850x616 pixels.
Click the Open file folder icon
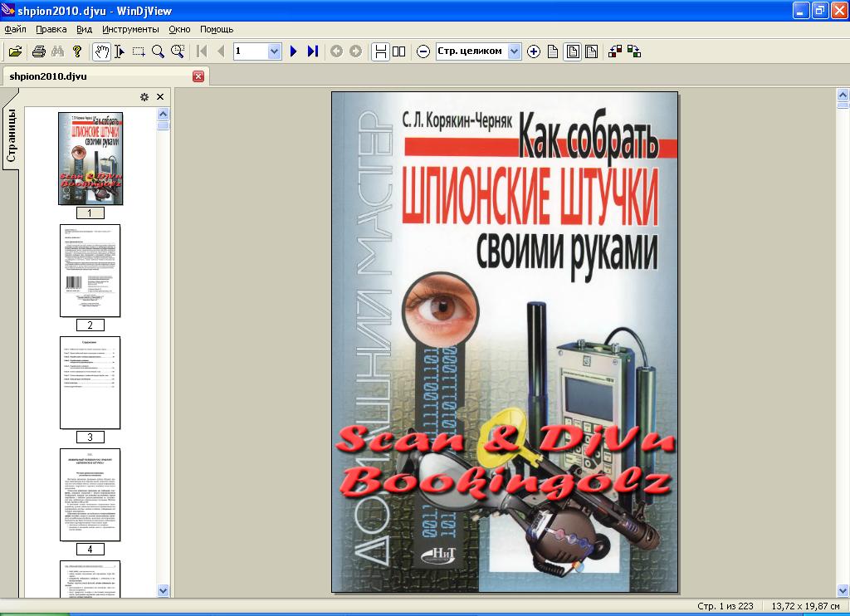pos(15,51)
